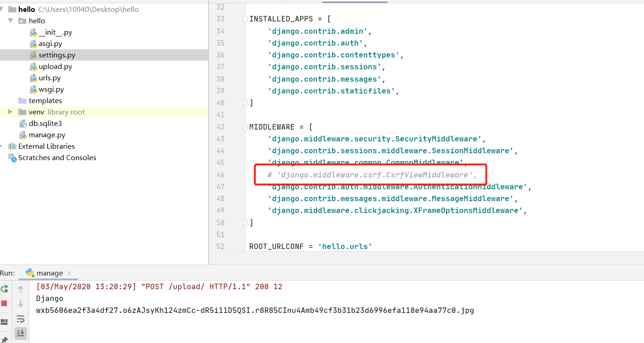Open wsgi.py in project tree
The width and height of the screenshot is (644, 343).
pyautogui.click(x=104, y=89)
